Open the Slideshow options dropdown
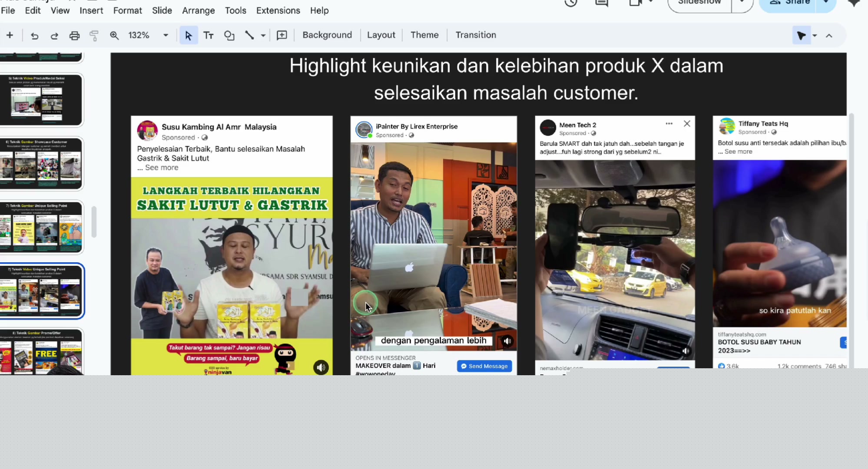The width and height of the screenshot is (868, 469). pyautogui.click(x=742, y=3)
